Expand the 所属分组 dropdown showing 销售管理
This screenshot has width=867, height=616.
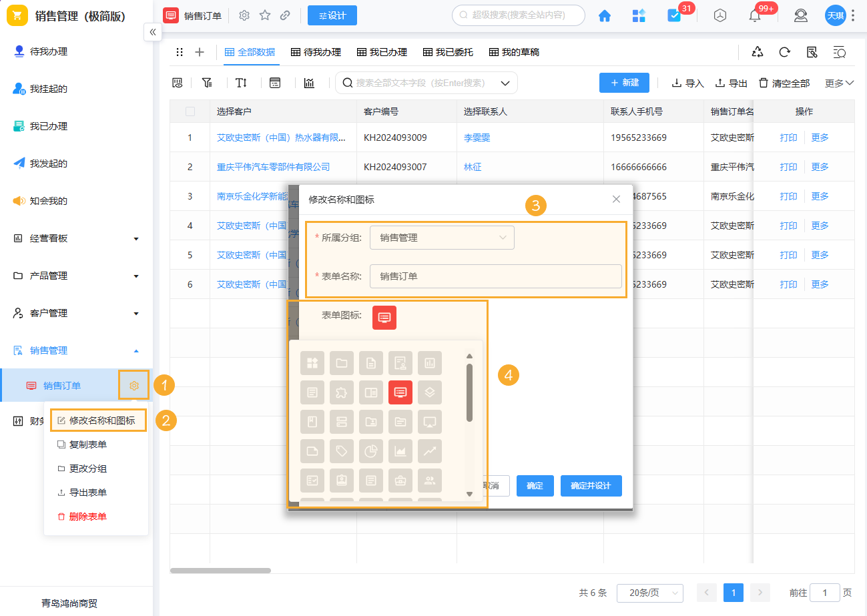(442, 237)
